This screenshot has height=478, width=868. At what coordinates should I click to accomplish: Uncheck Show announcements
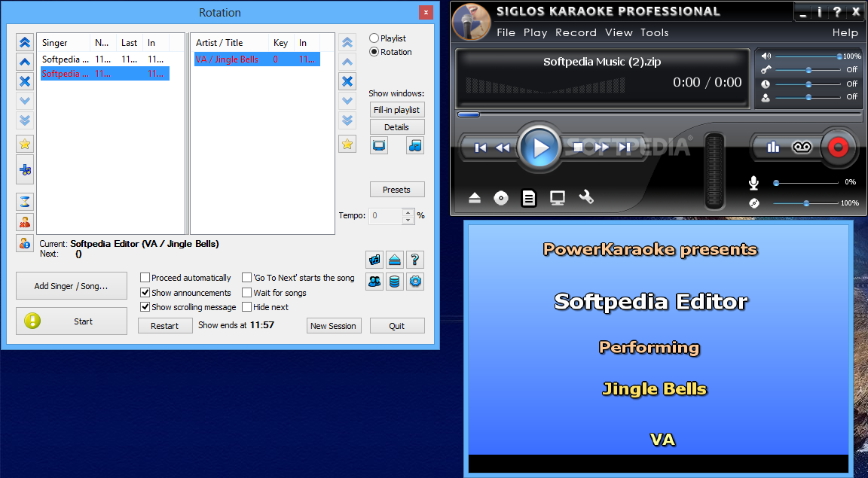[x=145, y=293]
